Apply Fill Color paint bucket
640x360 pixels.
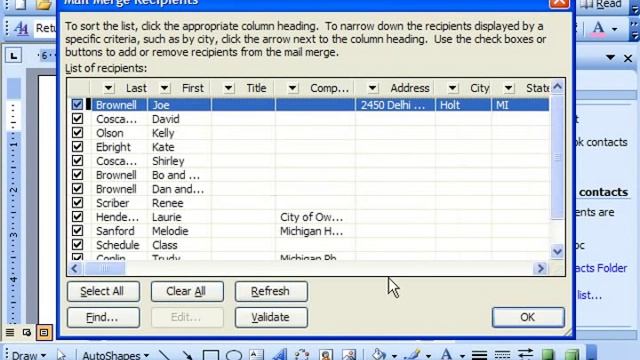point(378,354)
